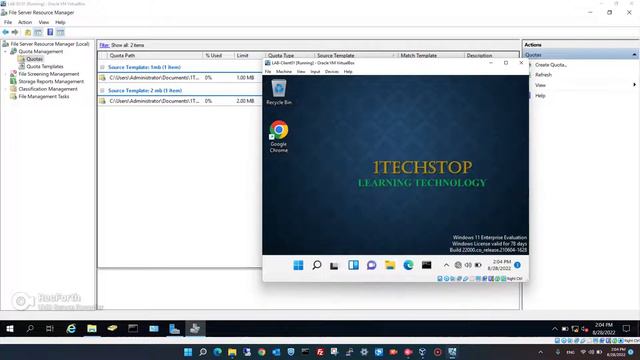The height and width of the screenshot is (360, 640).
Task: Collapse the Quota Management tree node arrow
Action: pyautogui.click(x=6, y=51)
